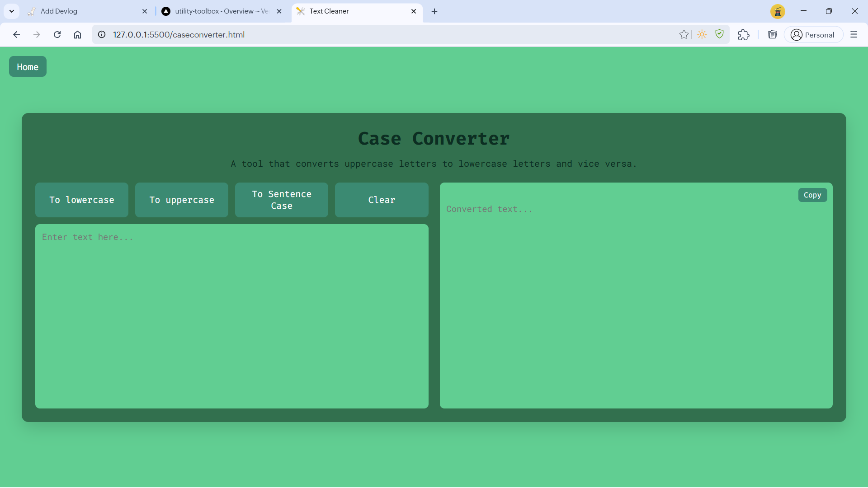Close the Text Cleaner tab
The height and width of the screenshot is (488, 868).
click(x=413, y=11)
